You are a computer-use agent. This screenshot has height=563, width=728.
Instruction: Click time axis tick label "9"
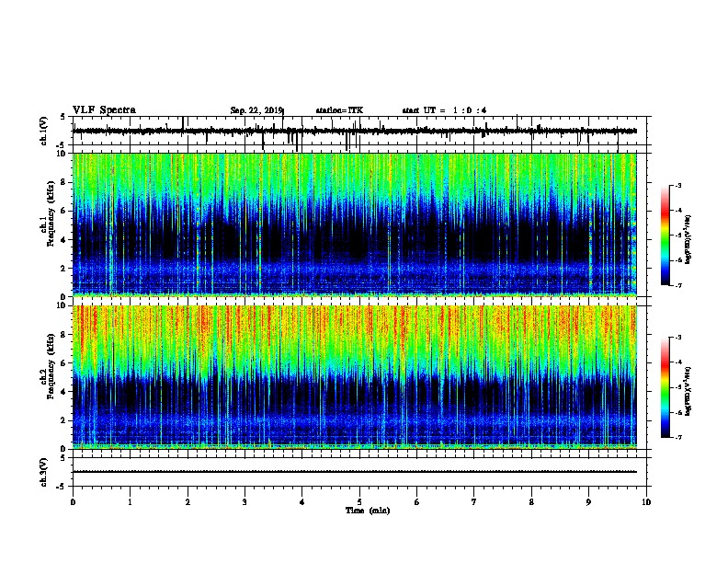pos(588,502)
